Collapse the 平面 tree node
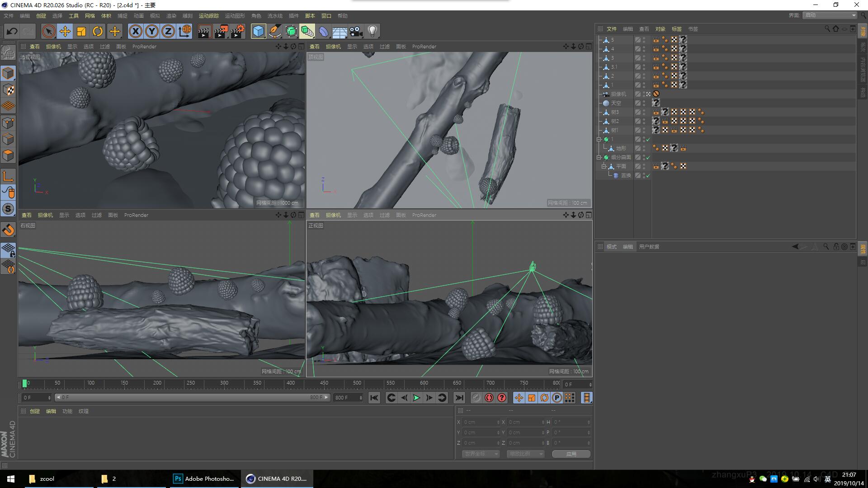The image size is (868, 488). pyautogui.click(x=604, y=166)
